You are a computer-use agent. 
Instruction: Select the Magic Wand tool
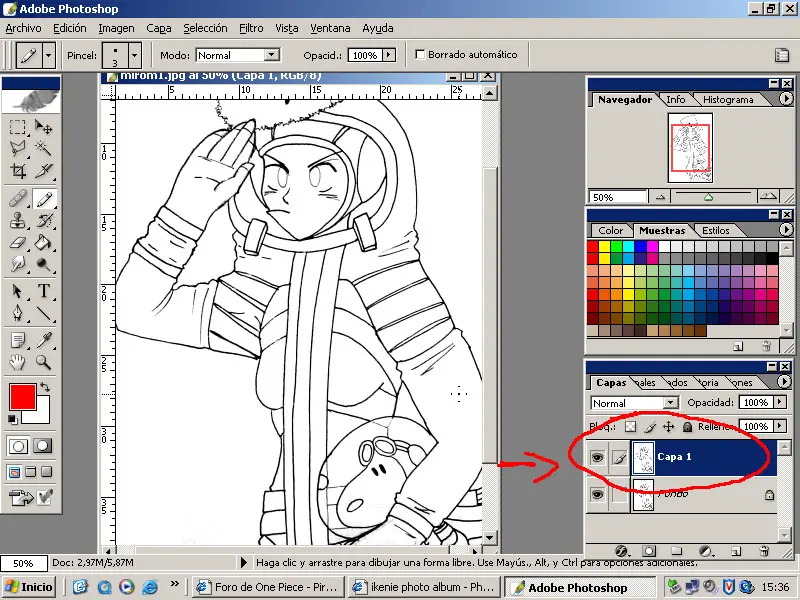[44, 148]
